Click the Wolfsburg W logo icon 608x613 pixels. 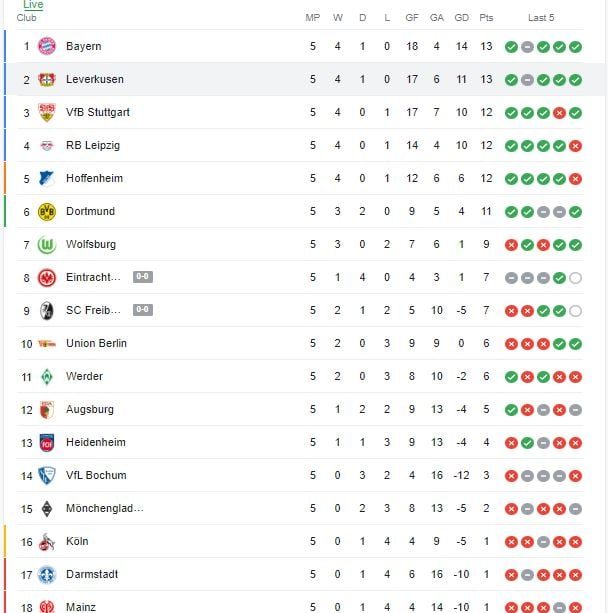coord(46,244)
